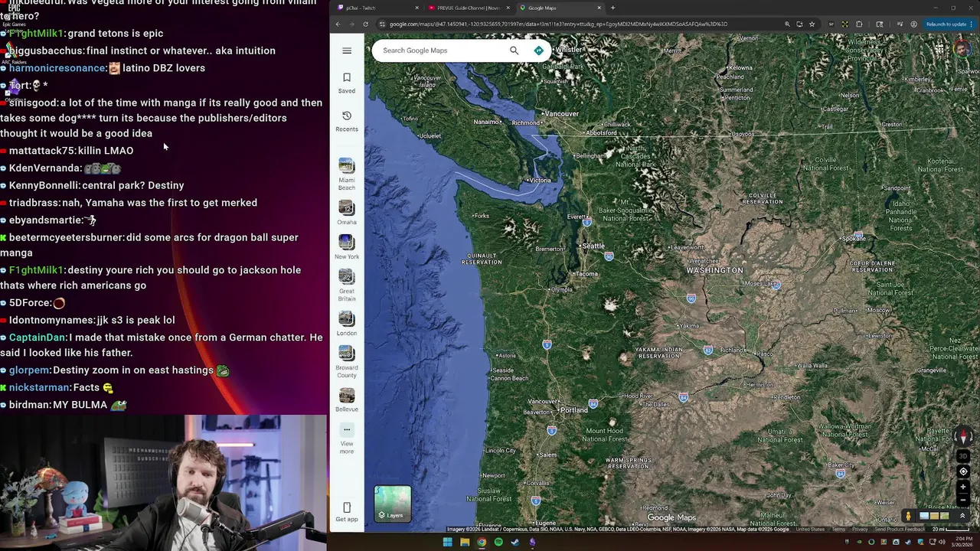Click first imagery thumbnail in bottom strip
Viewport: 980px width, 551px height.
click(x=924, y=516)
